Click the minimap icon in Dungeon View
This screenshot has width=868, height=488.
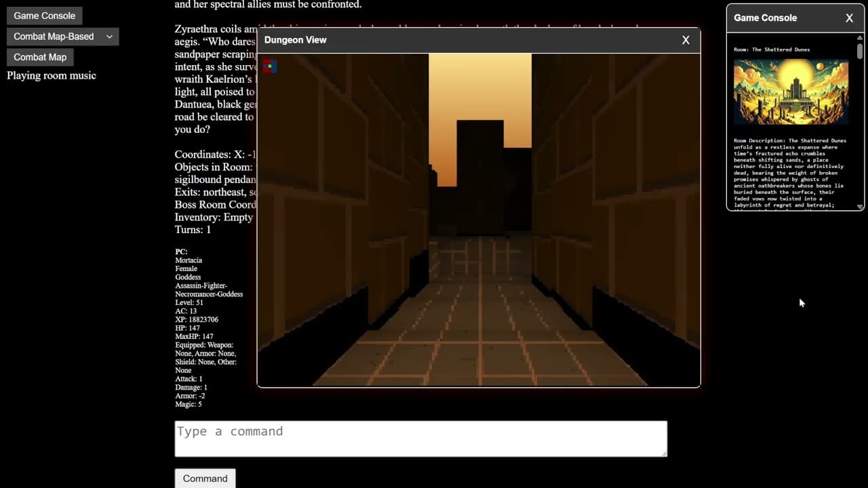269,66
